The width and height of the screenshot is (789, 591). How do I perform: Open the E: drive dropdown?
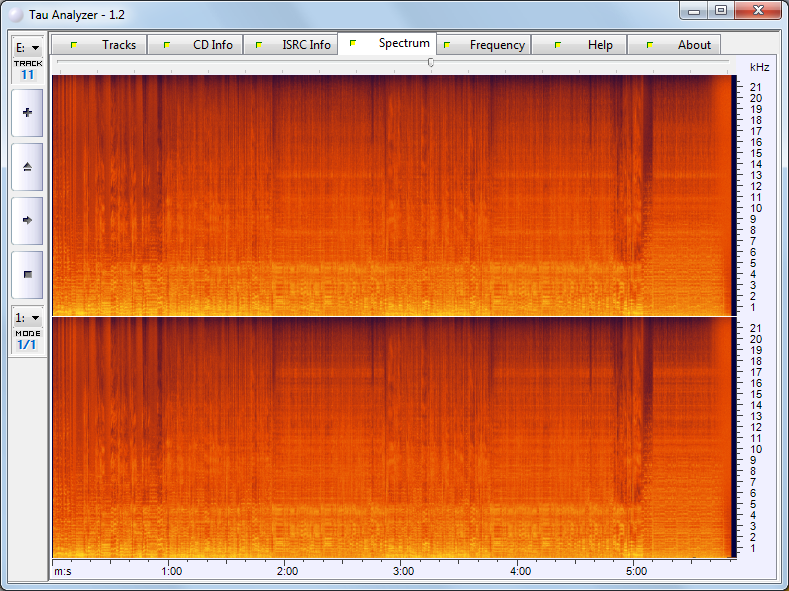(27, 47)
